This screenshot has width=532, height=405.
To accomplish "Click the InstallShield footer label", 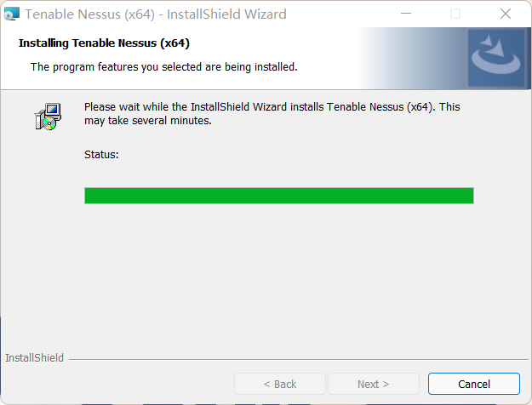I will 34,358.
